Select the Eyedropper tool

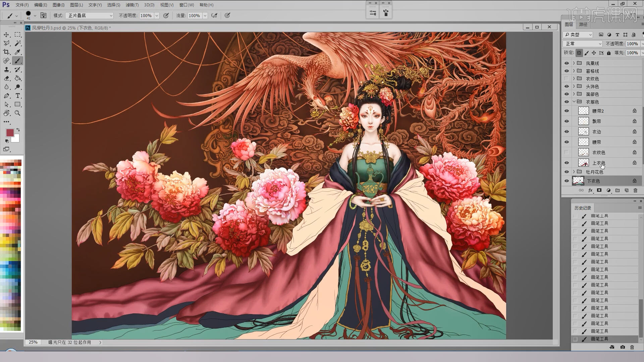(18, 52)
